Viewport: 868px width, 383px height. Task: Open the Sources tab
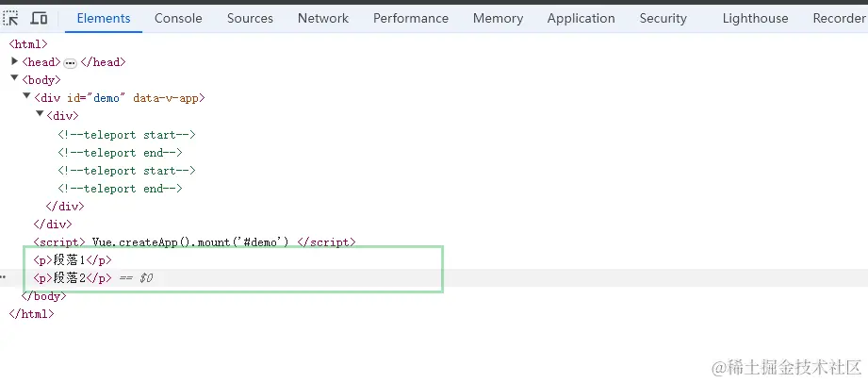click(250, 18)
